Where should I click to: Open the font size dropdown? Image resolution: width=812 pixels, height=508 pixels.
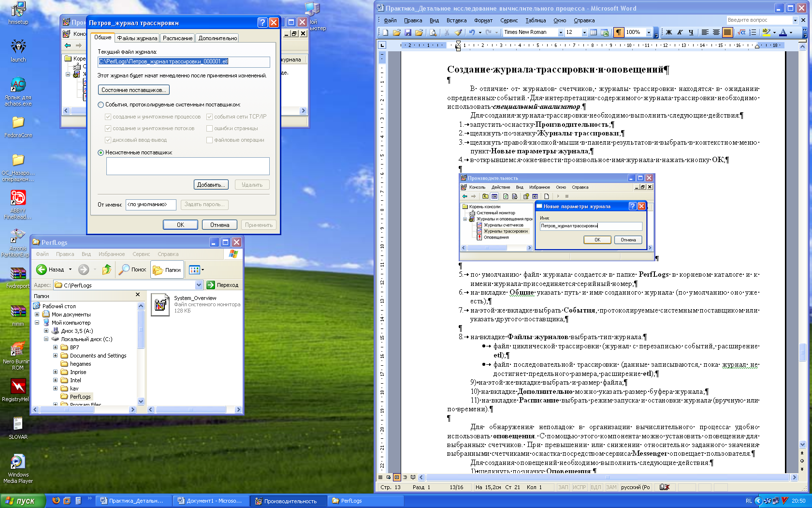[584, 32]
